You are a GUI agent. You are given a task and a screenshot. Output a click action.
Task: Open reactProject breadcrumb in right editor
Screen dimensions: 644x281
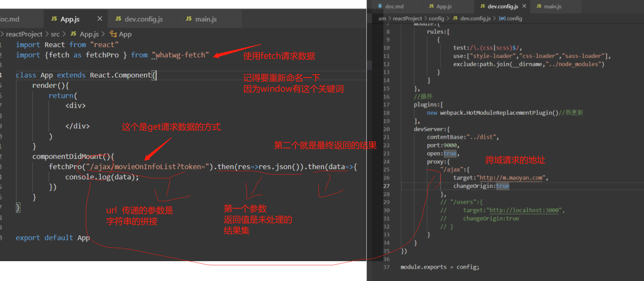(x=407, y=18)
